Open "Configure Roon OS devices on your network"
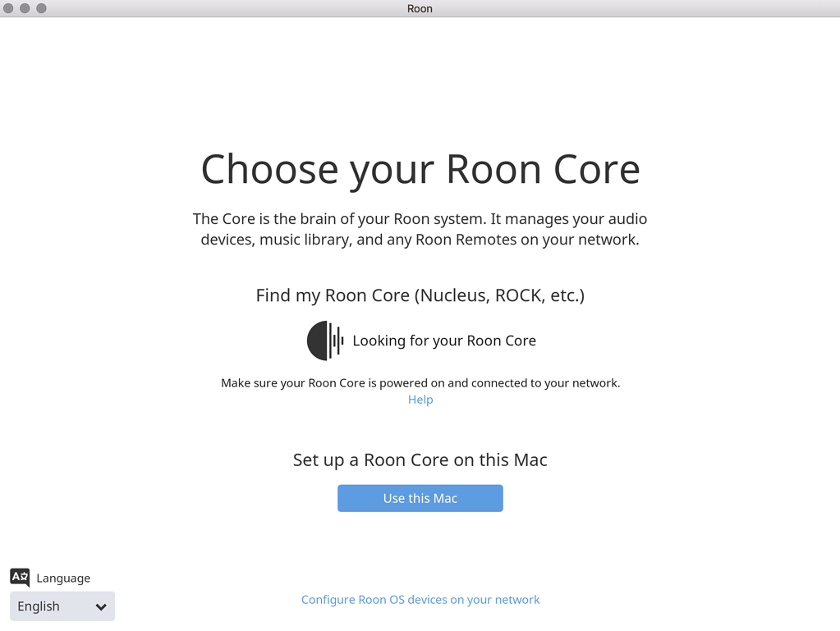 click(x=420, y=599)
